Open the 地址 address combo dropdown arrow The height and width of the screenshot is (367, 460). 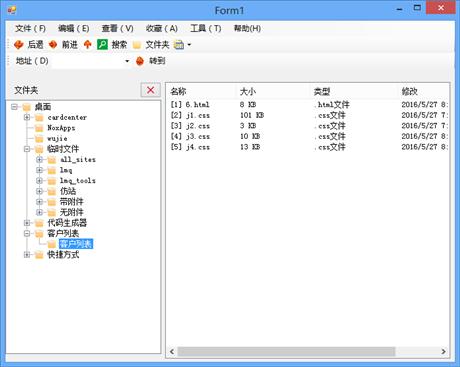pos(127,61)
